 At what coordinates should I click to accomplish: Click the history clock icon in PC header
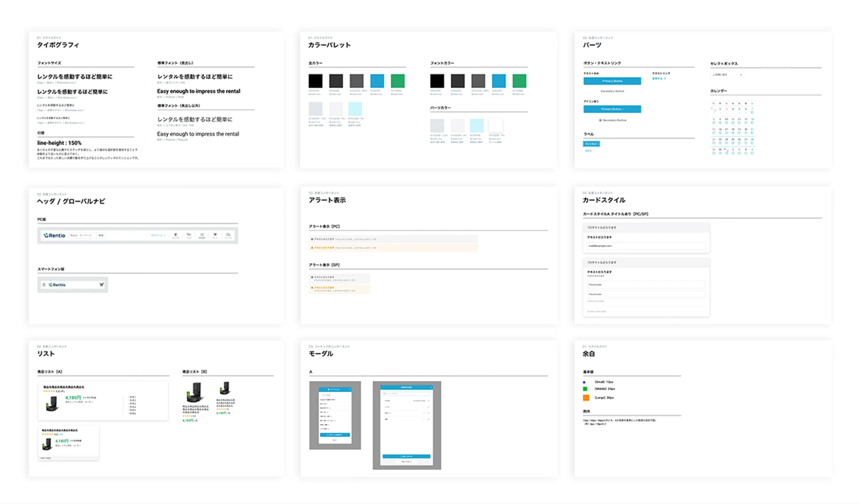click(202, 235)
